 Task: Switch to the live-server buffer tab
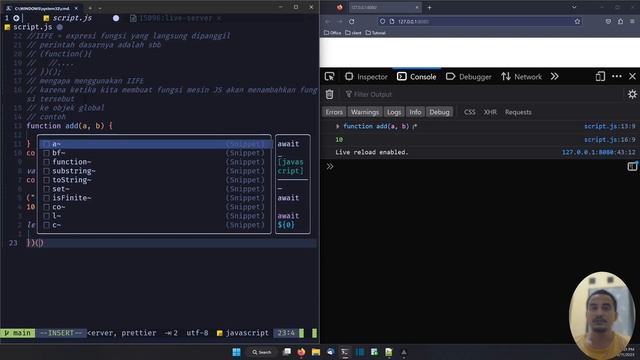(176, 18)
